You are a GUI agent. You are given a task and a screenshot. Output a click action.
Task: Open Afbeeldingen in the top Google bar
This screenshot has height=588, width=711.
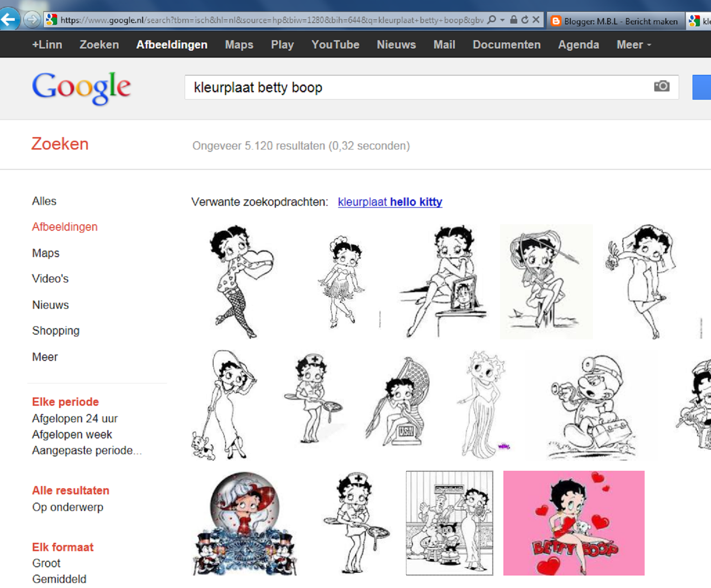pos(172,45)
